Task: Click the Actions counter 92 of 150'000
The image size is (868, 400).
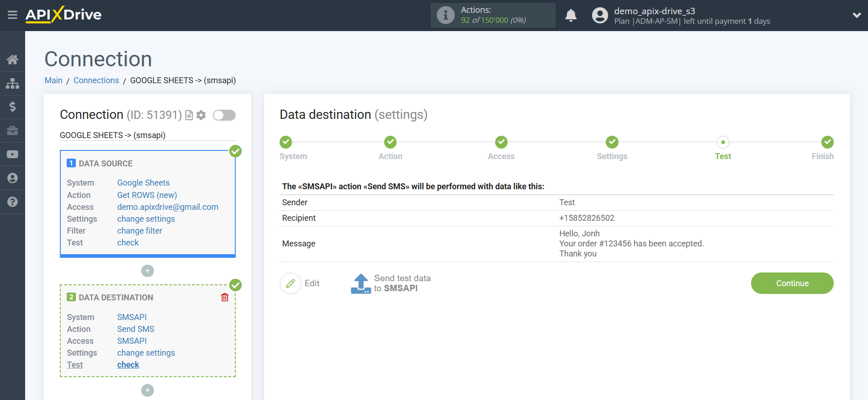Action: coord(493,20)
